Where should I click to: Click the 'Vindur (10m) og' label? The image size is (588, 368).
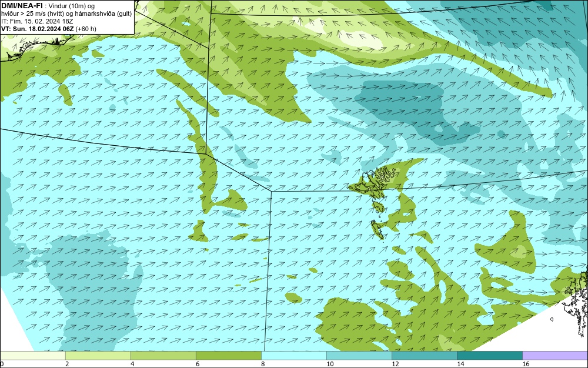click(x=72, y=6)
